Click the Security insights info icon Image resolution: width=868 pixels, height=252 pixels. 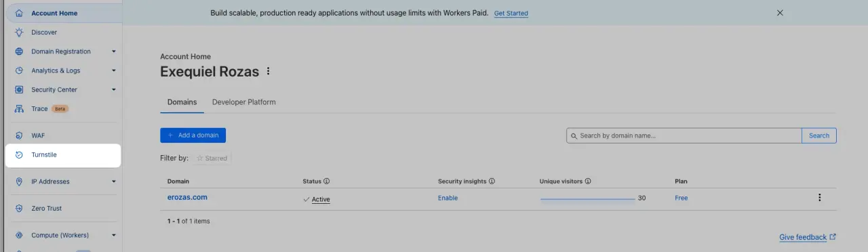[492, 182]
